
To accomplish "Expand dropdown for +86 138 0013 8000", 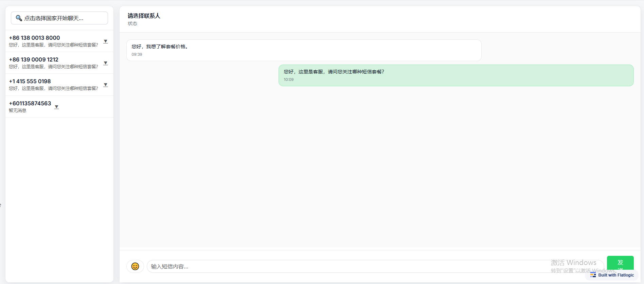I will [106, 41].
